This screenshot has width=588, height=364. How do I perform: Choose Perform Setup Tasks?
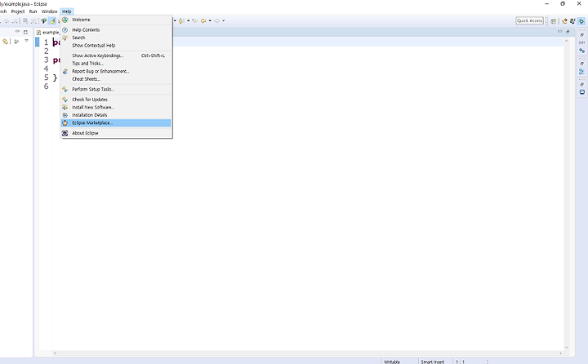[116, 89]
